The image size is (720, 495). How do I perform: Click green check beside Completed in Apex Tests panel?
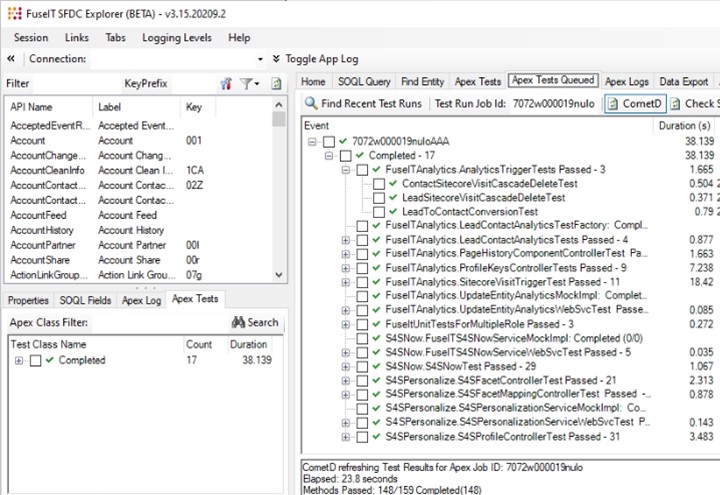[50, 360]
